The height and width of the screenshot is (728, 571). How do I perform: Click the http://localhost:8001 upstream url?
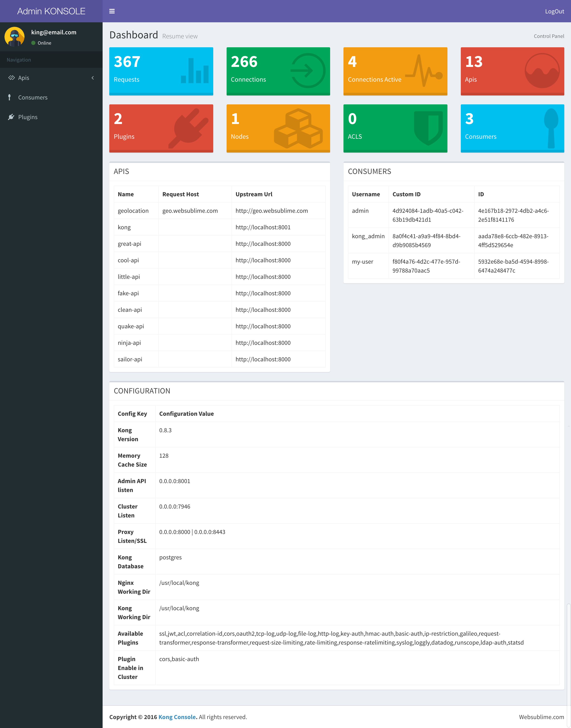(263, 227)
